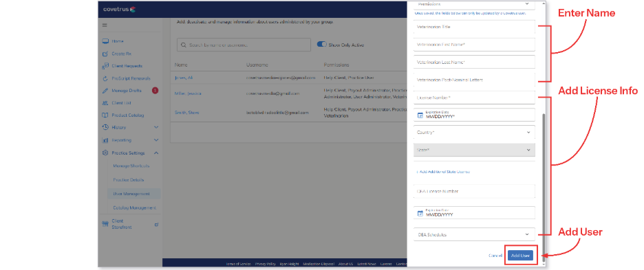Screen dimensions: 644x270
Task: Go to Create Rx page
Action: pyautogui.click(x=122, y=54)
